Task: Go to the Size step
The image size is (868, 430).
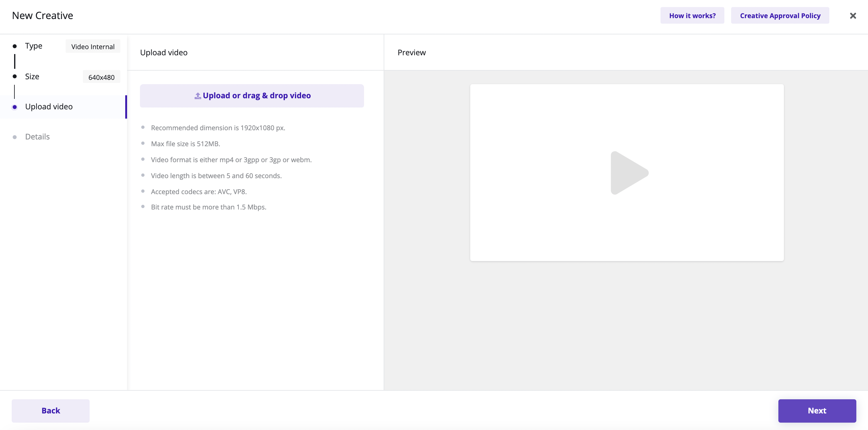Action: coord(32,76)
